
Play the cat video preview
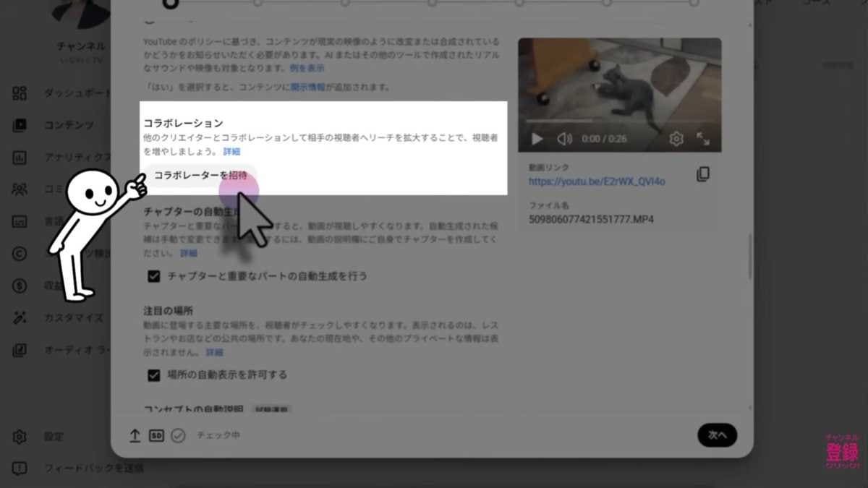tap(537, 138)
